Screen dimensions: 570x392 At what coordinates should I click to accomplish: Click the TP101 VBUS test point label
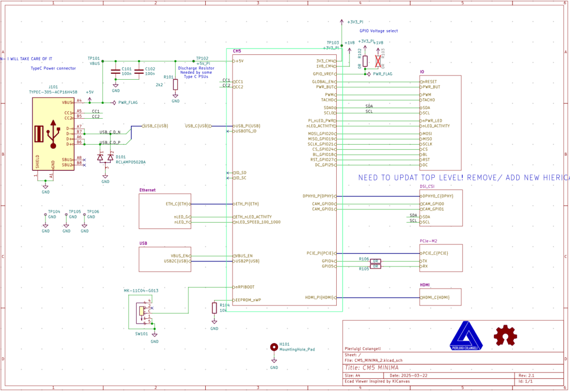pyautogui.click(x=94, y=61)
